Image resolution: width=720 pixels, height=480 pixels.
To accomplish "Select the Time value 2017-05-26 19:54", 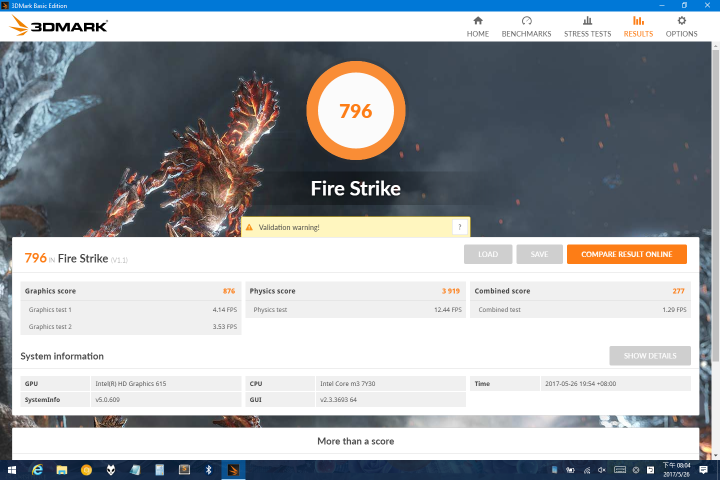I will [x=580, y=384].
